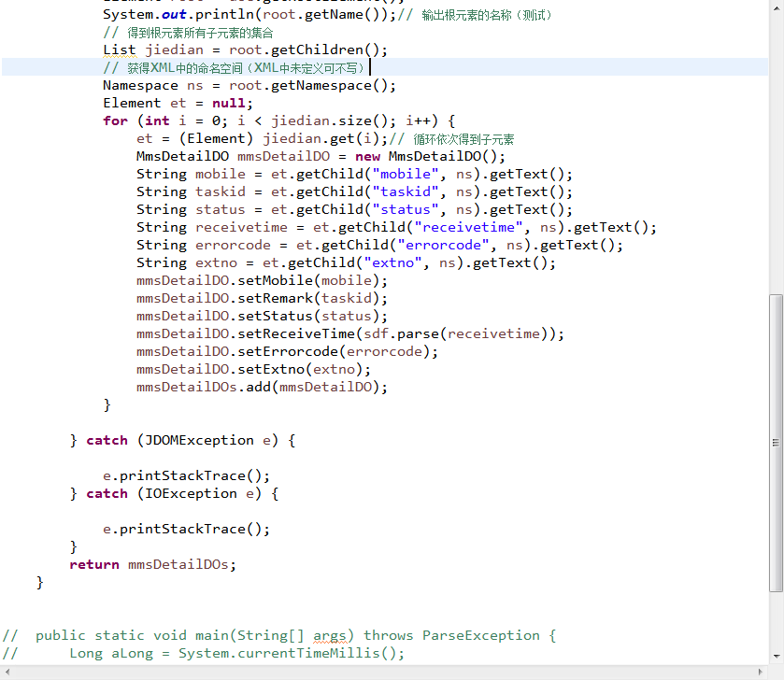Select the string literal "mobile"
784x680 pixels.
click(404, 173)
